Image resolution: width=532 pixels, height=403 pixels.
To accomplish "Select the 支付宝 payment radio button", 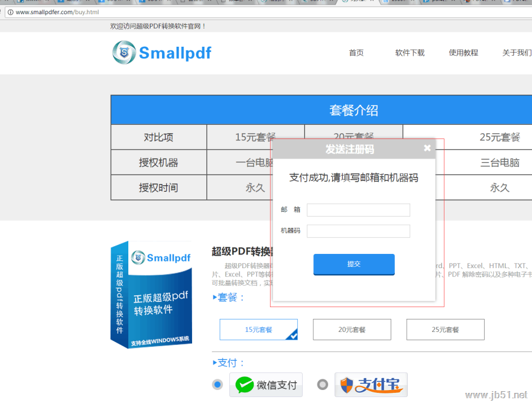I will [322, 384].
